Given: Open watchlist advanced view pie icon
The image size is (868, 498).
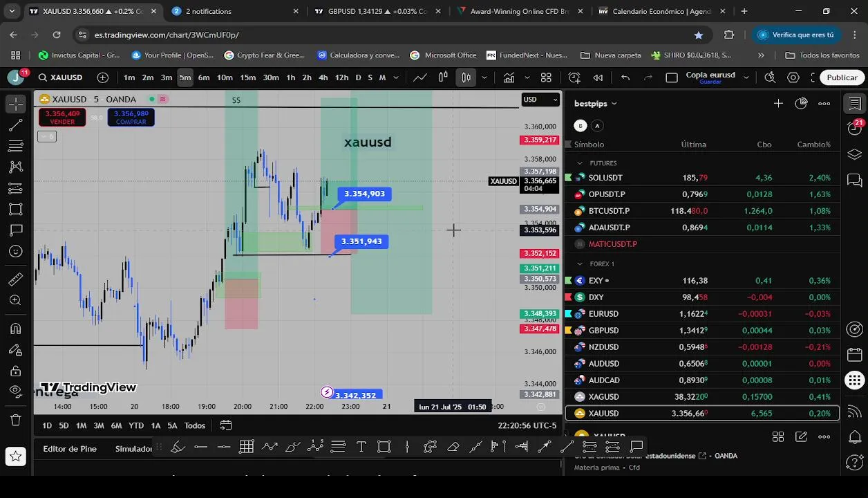Looking at the screenshot, I should [x=801, y=104].
